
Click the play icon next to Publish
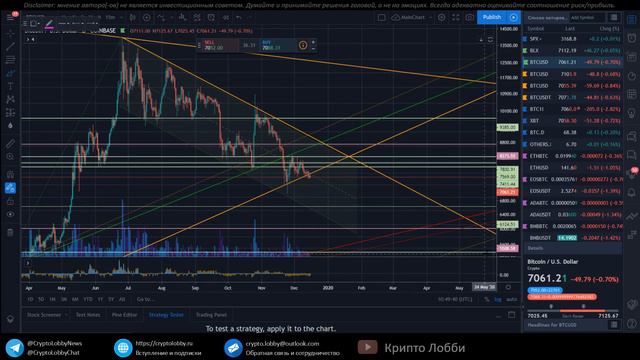[513, 18]
